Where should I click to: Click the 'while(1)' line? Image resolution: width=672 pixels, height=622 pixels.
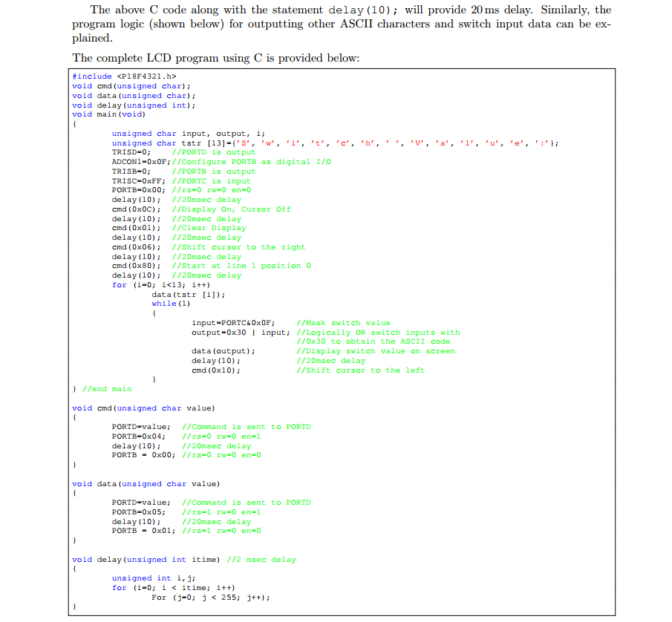pyautogui.click(x=171, y=304)
